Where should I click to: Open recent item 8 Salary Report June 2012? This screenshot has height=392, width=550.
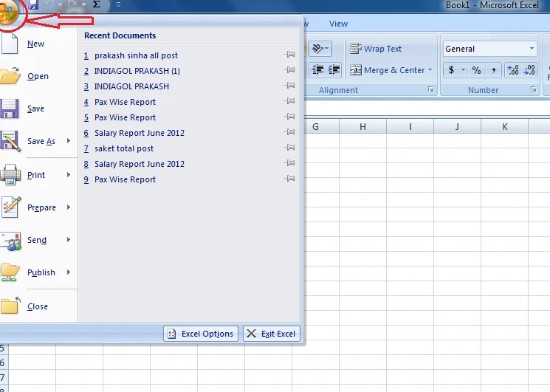click(140, 164)
